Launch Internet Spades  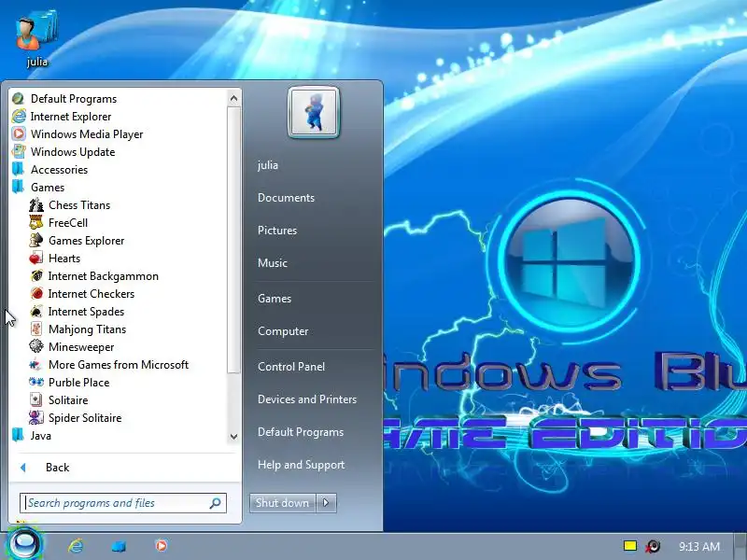(77, 312)
